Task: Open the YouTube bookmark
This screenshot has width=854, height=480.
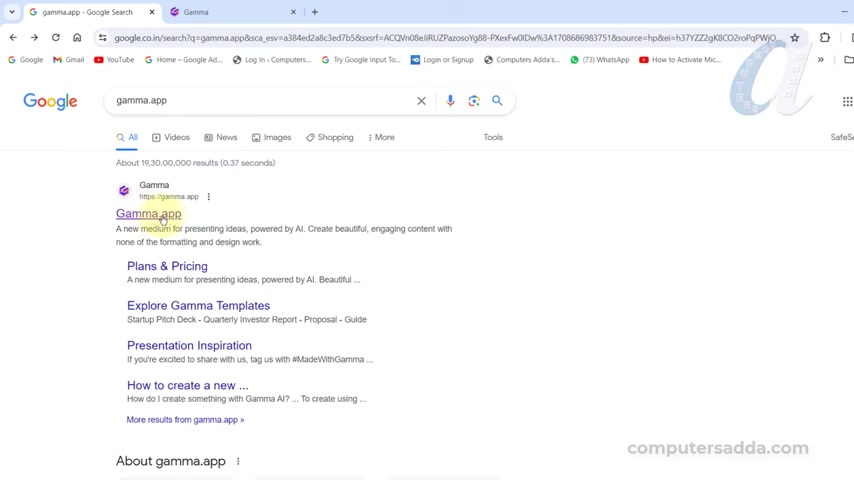Action: [x=114, y=60]
